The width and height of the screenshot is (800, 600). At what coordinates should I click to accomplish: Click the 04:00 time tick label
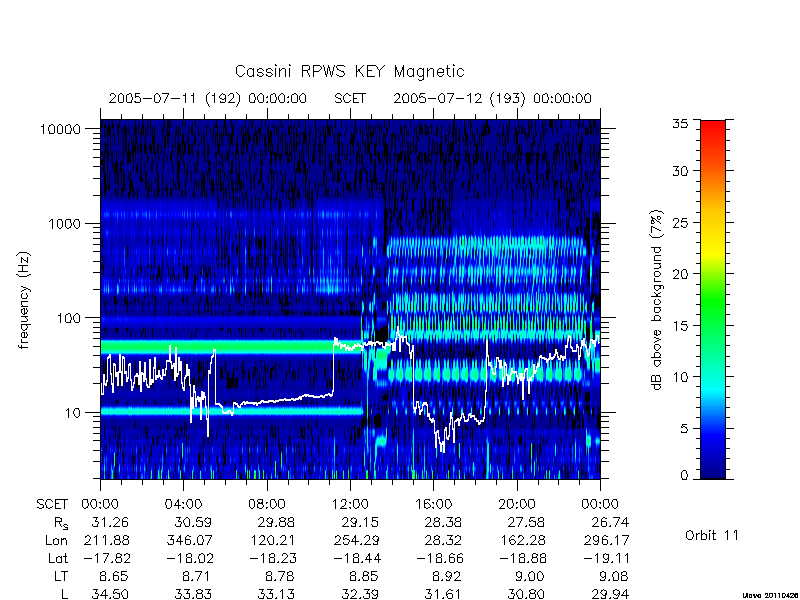(x=183, y=505)
